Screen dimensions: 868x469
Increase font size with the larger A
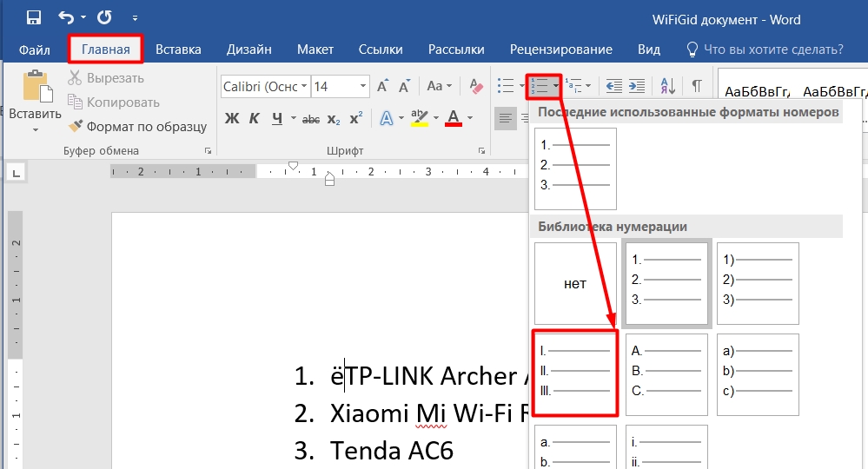(x=382, y=86)
